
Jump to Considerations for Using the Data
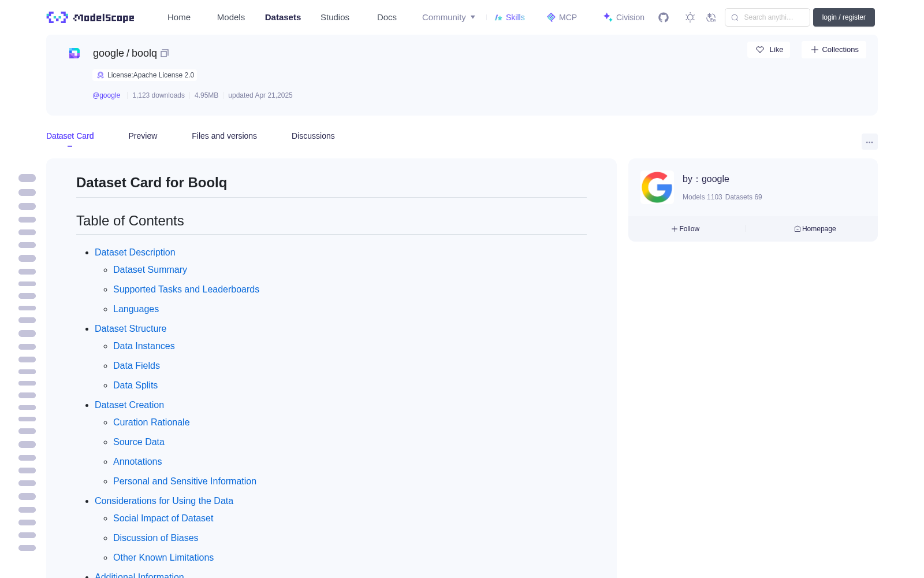coord(164,501)
